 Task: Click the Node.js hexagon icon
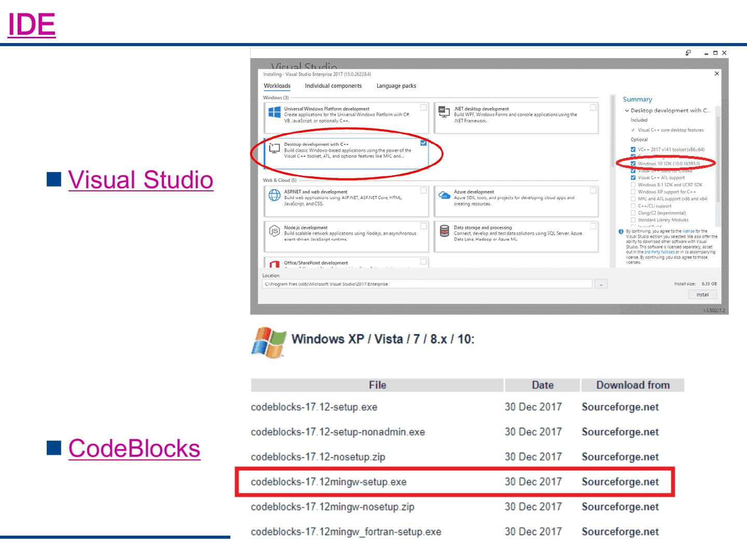click(x=274, y=231)
